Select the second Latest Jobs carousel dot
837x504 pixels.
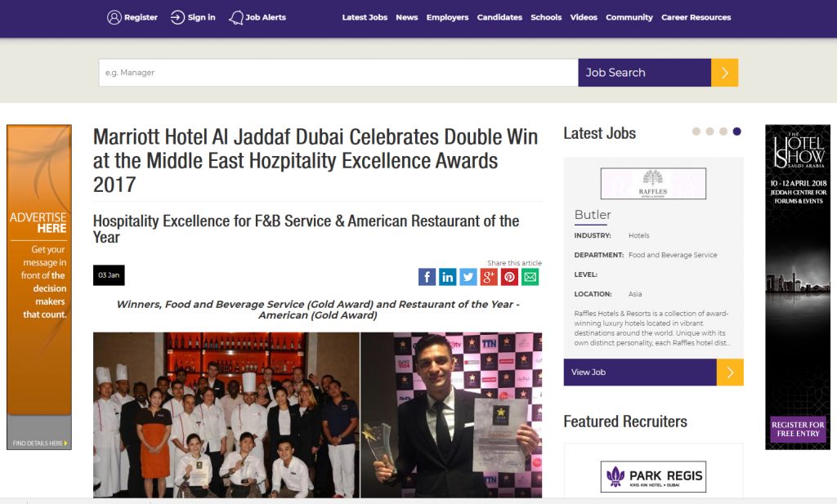pos(709,132)
